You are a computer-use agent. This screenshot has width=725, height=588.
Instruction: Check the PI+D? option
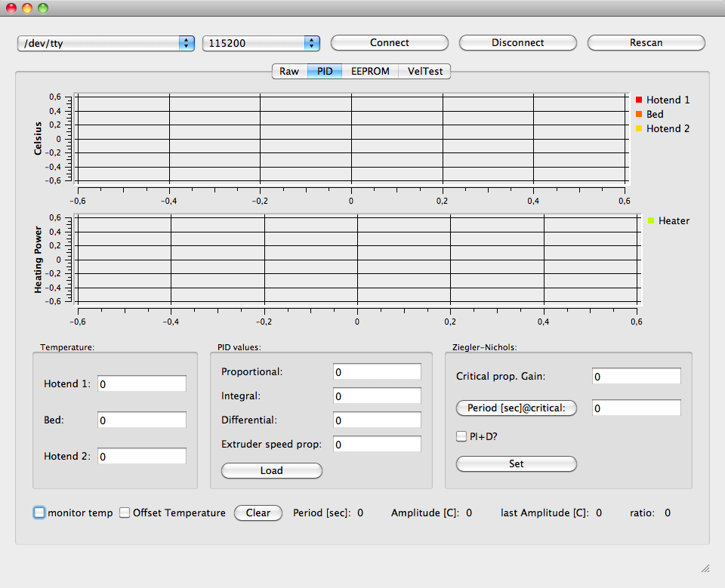click(461, 436)
